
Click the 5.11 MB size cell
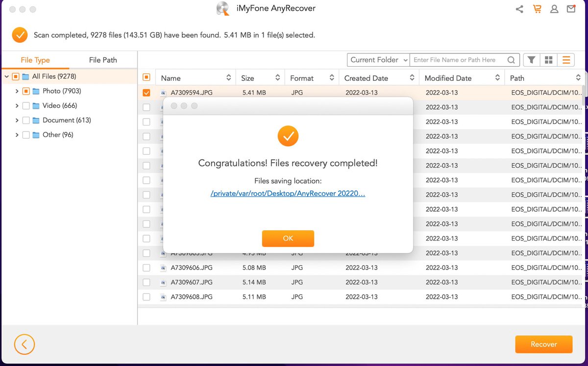(254, 297)
